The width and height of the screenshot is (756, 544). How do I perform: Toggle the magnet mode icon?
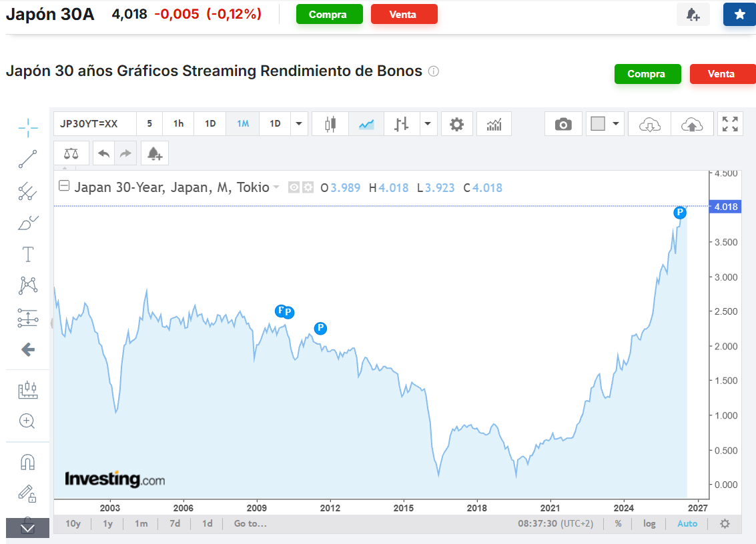pyautogui.click(x=28, y=462)
